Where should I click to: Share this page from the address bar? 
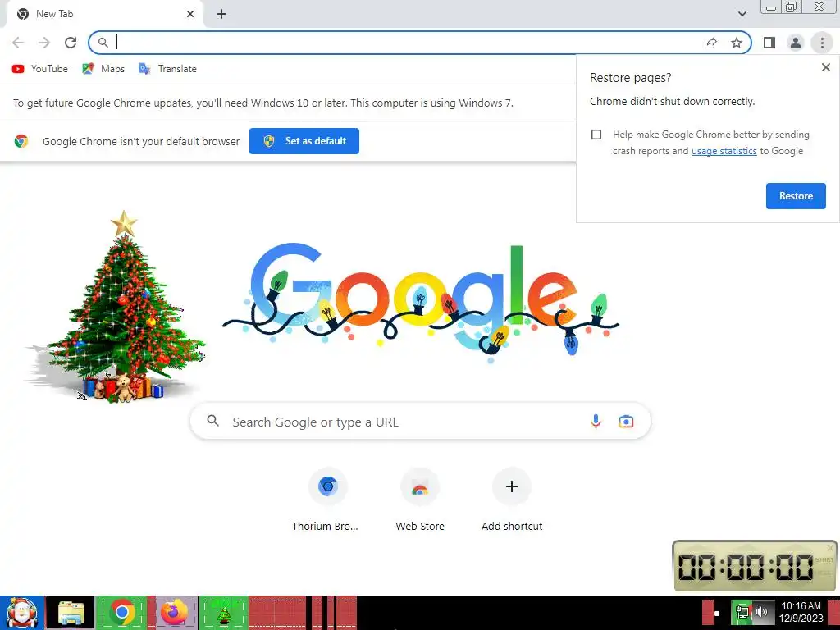(x=710, y=43)
